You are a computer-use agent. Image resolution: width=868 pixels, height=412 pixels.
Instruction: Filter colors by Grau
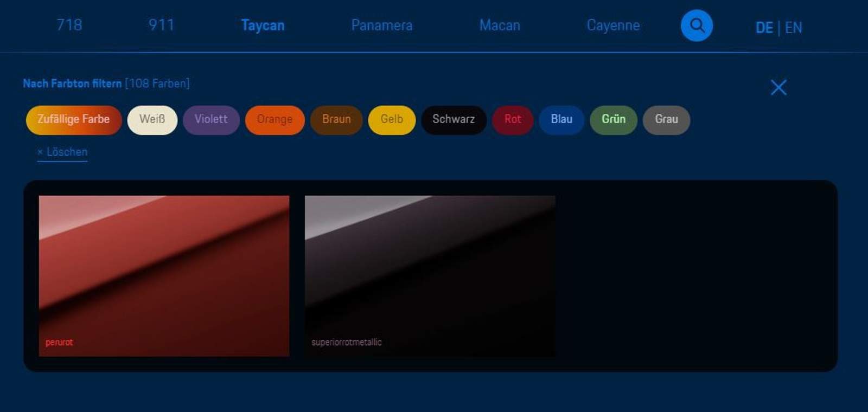tap(666, 120)
